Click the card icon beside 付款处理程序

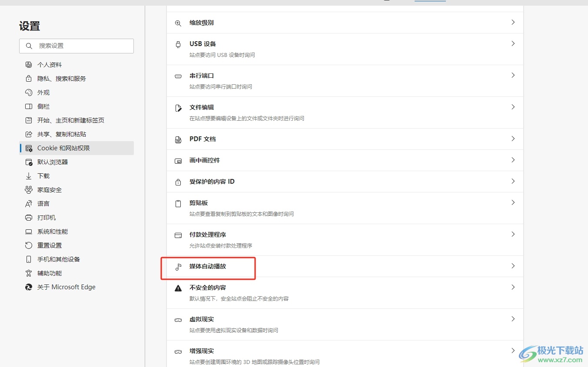tap(178, 235)
